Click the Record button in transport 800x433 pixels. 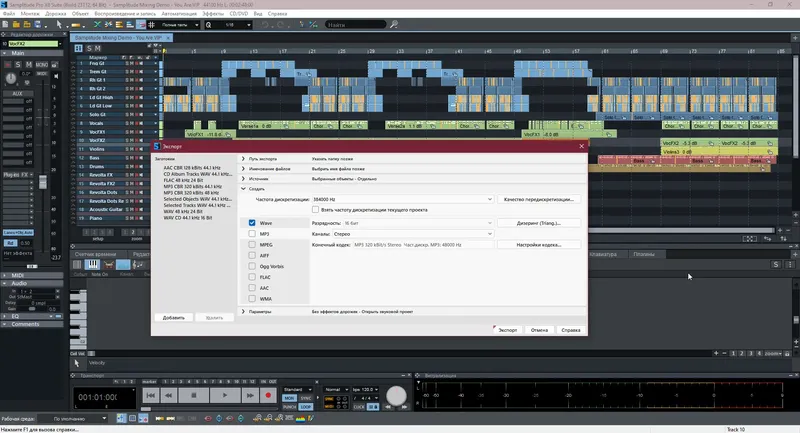(268, 395)
